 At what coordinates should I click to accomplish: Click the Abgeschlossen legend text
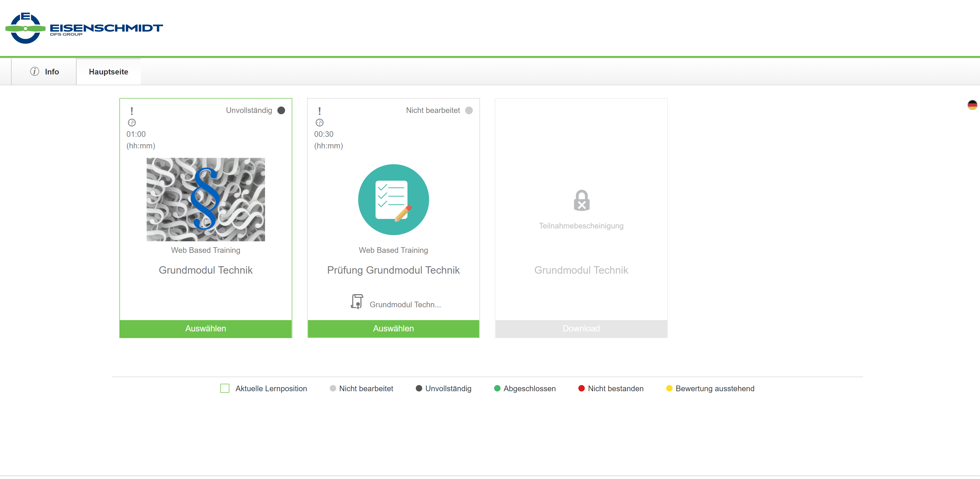coord(530,389)
